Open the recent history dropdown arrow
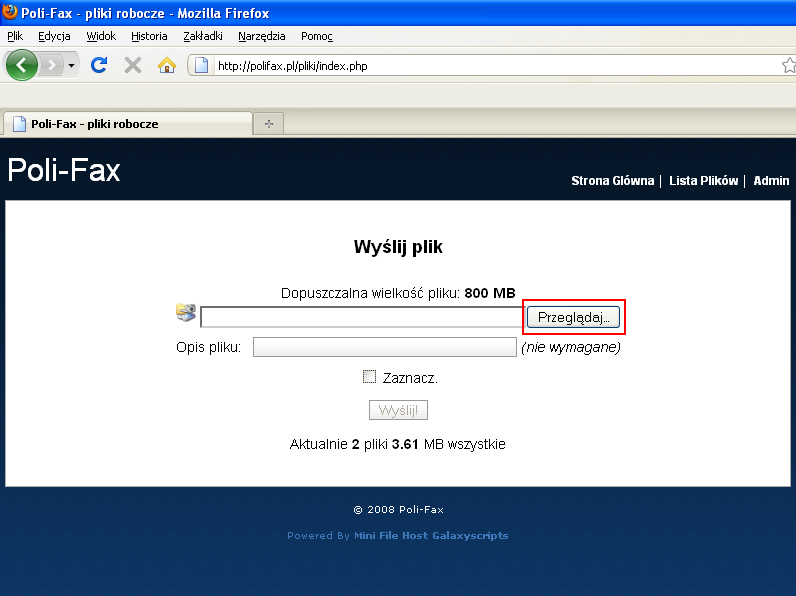796x596 pixels. tap(71, 65)
